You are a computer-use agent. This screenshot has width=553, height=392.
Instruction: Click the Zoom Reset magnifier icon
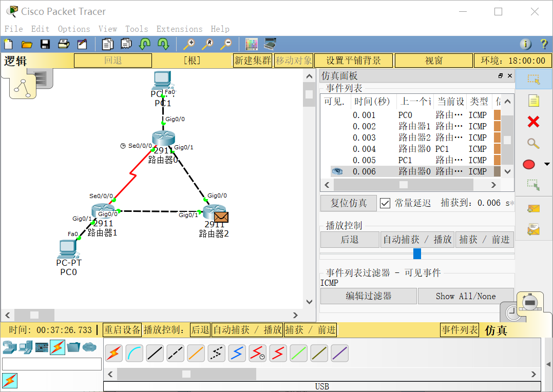(207, 45)
